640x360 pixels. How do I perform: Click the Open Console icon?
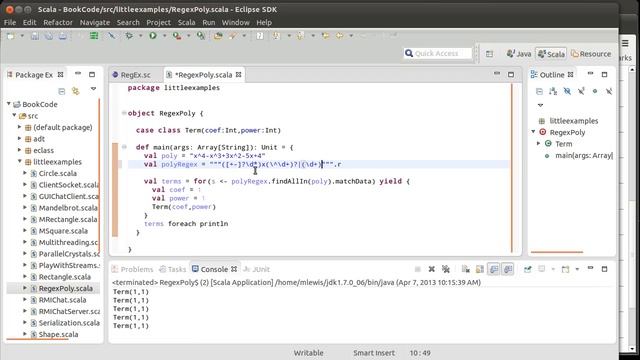pyautogui.click(x=565, y=269)
